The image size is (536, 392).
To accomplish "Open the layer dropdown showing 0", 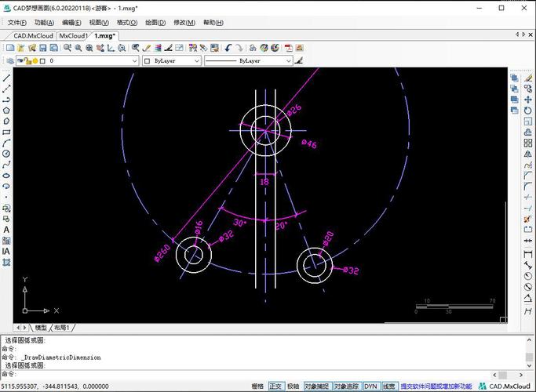I will pyautogui.click(x=86, y=60).
